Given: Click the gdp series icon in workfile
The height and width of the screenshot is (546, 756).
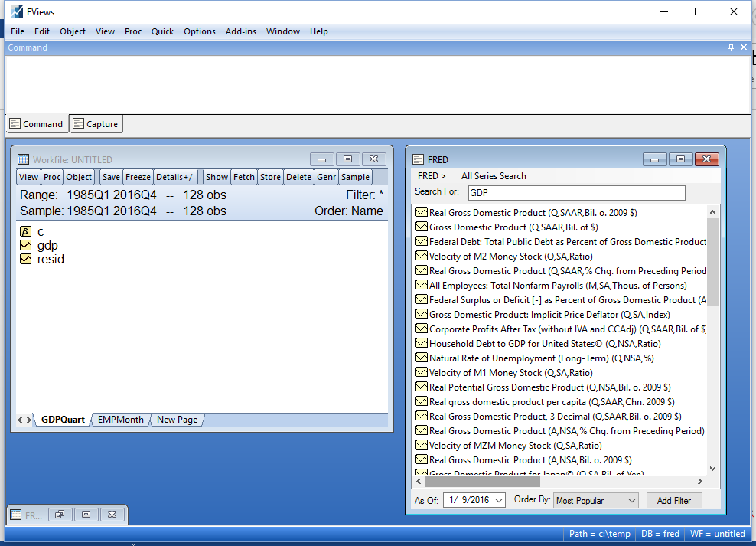Looking at the screenshot, I should click(x=25, y=246).
